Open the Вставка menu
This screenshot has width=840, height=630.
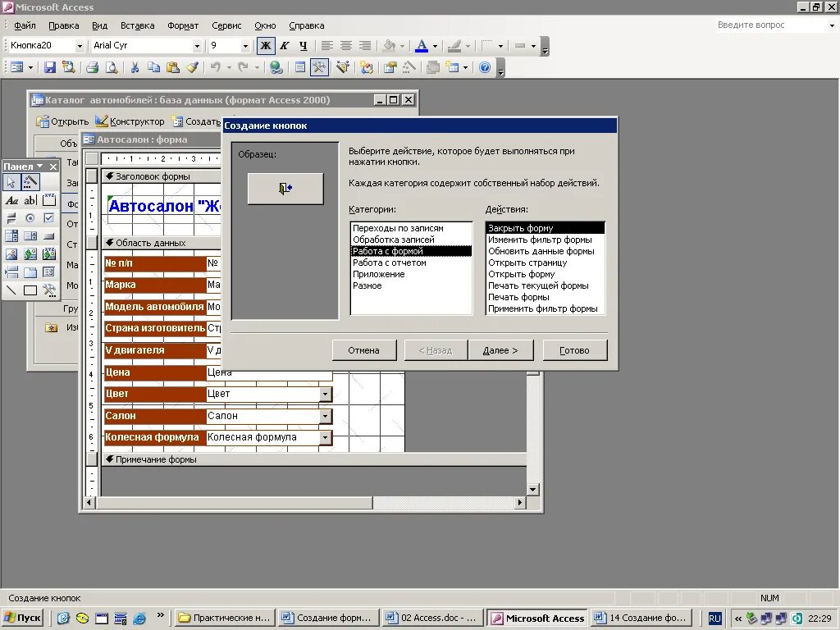tap(137, 25)
